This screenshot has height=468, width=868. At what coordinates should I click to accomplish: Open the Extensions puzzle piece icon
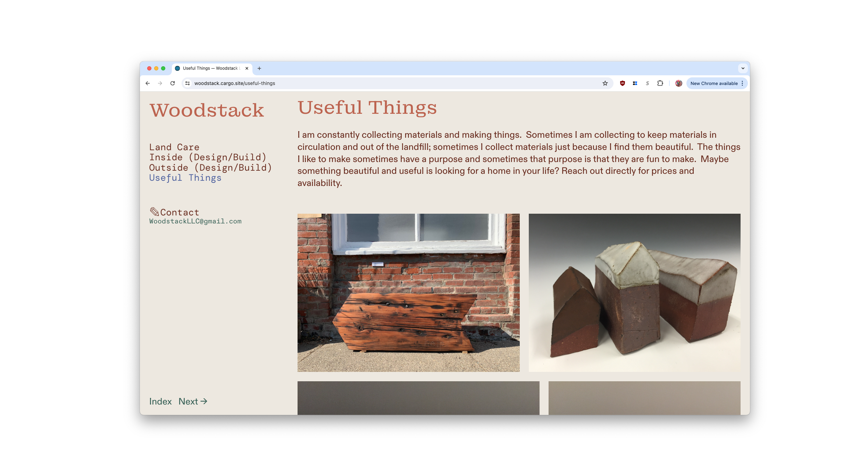[660, 83]
